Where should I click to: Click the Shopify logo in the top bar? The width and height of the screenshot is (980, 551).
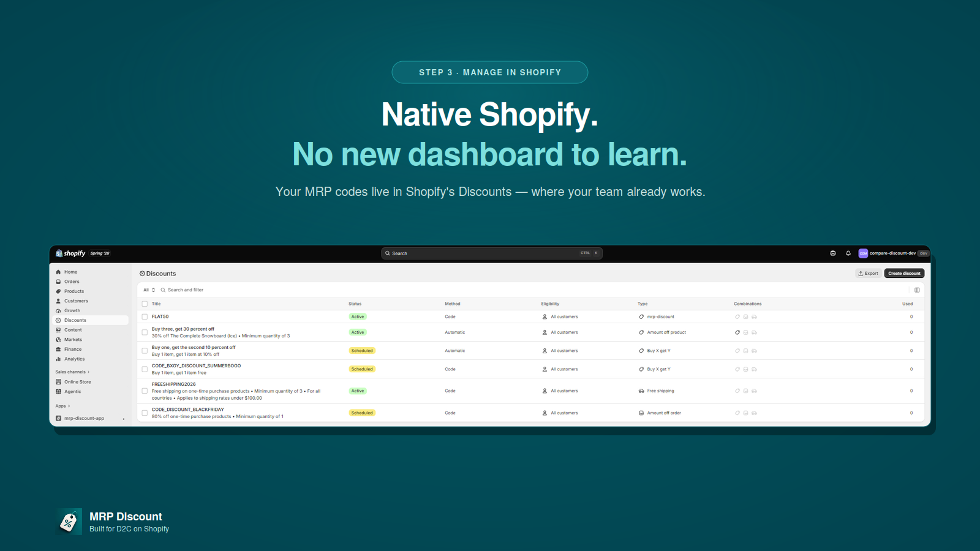[70, 253]
